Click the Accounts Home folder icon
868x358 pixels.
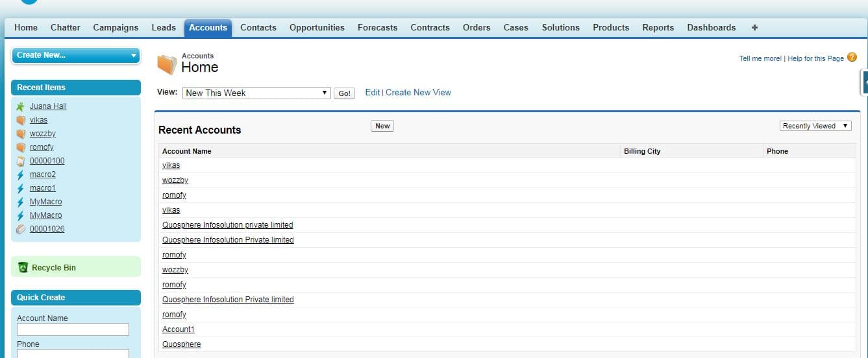coord(167,65)
